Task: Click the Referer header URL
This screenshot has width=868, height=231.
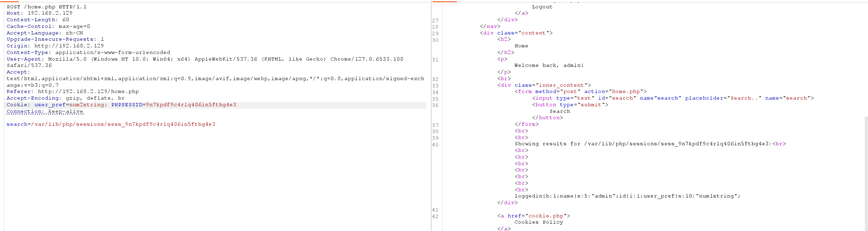Action: click(x=88, y=92)
